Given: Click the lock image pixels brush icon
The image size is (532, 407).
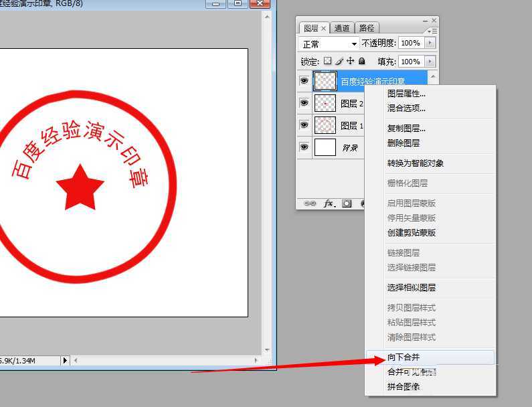Looking at the screenshot, I should pos(339,61).
